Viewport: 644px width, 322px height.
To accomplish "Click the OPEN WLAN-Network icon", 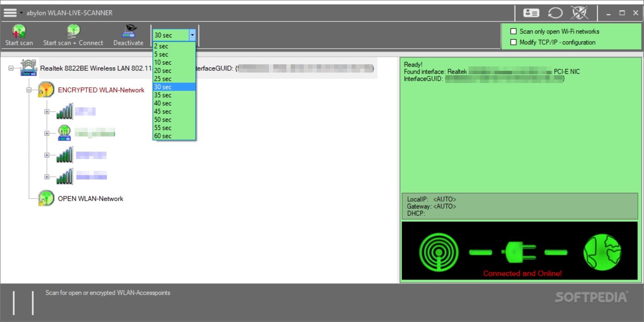I will pos(46,198).
